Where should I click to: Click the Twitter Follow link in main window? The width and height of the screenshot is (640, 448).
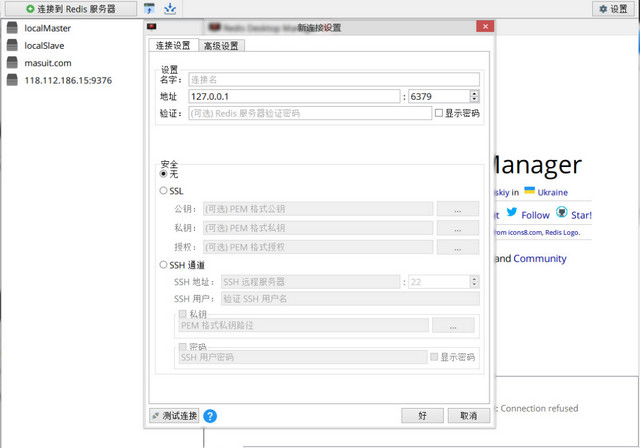pos(535,215)
